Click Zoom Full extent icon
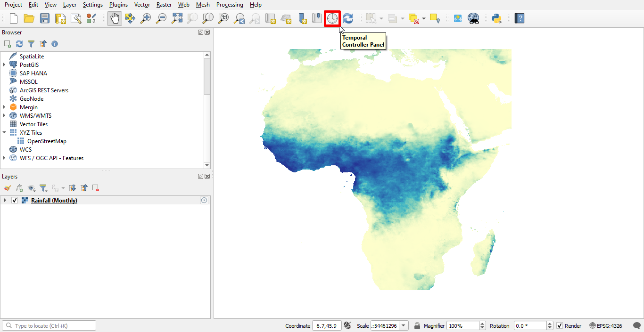The image size is (644, 332). coord(178,18)
